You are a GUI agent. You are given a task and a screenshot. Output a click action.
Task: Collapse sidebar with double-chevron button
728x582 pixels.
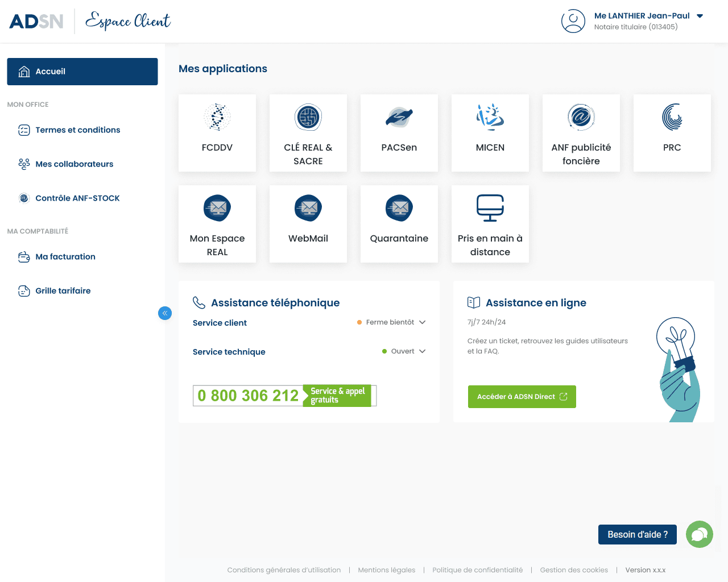click(165, 313)
